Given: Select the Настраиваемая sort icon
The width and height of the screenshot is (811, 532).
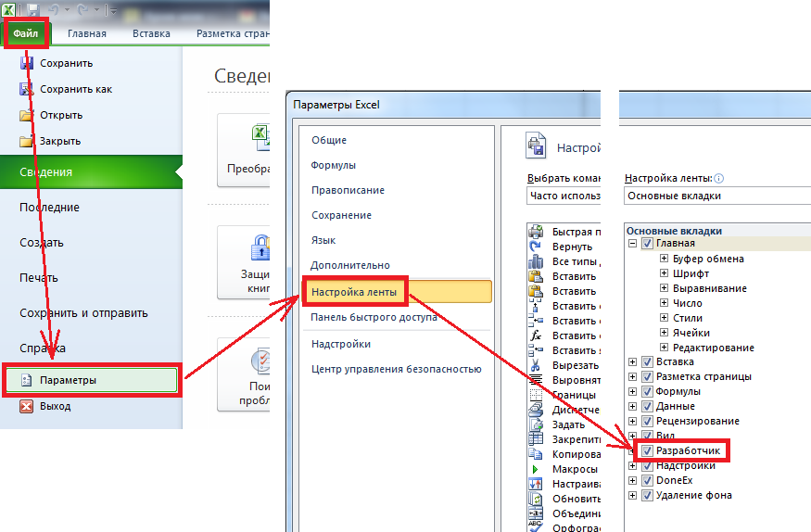Looking at the screenshot, I should (536, 485).
